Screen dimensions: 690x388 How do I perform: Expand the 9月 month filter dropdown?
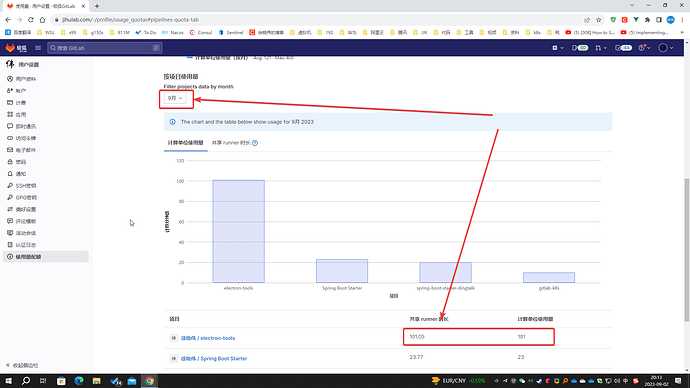click(175, 98)
